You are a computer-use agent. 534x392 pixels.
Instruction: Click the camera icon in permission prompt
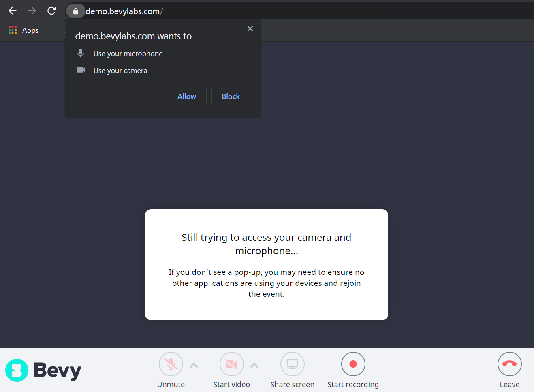pos(81,70)
